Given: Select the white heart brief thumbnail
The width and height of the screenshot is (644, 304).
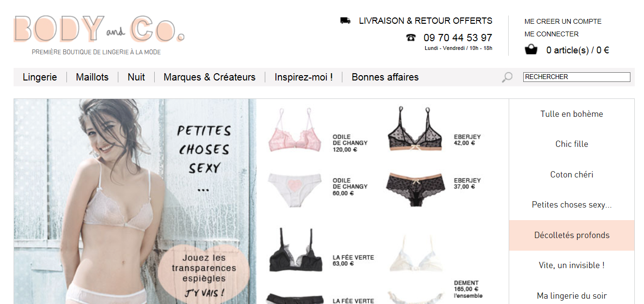Looking at the screenshot, I should click(294, 190).
